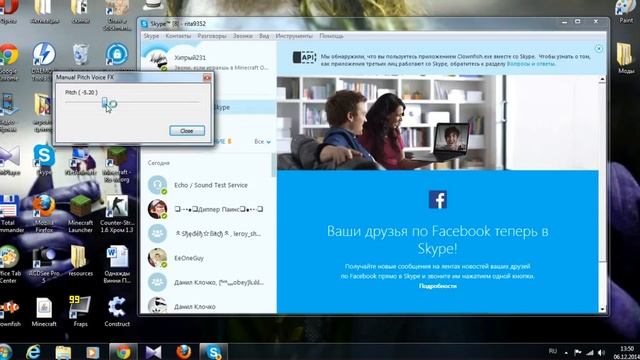Launch Fraps from the desktop
The height and width of the screenshot is (360, 640).
coord(80,311)
